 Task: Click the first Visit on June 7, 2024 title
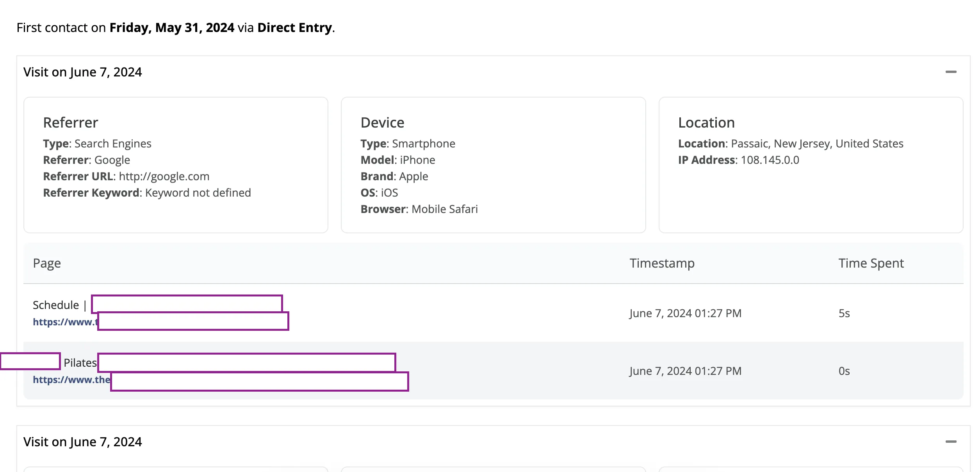(83, 72)
